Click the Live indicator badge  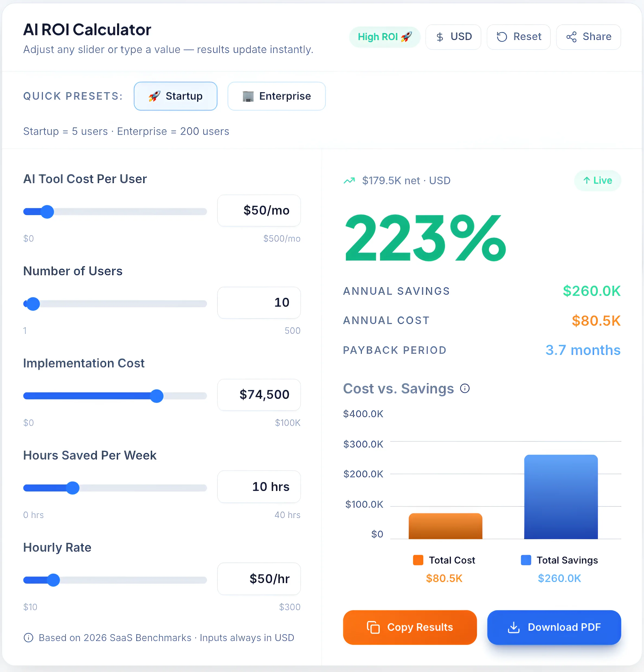click(x=597, y=180)
